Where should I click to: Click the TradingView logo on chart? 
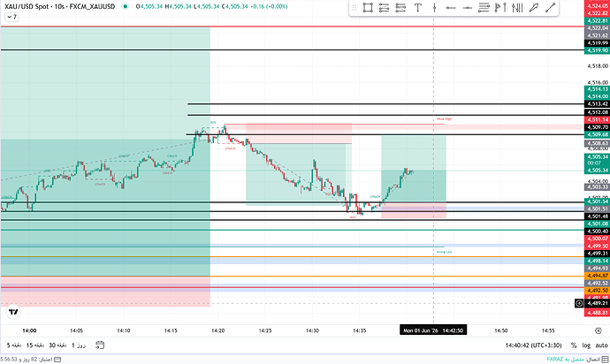(13, 312)
